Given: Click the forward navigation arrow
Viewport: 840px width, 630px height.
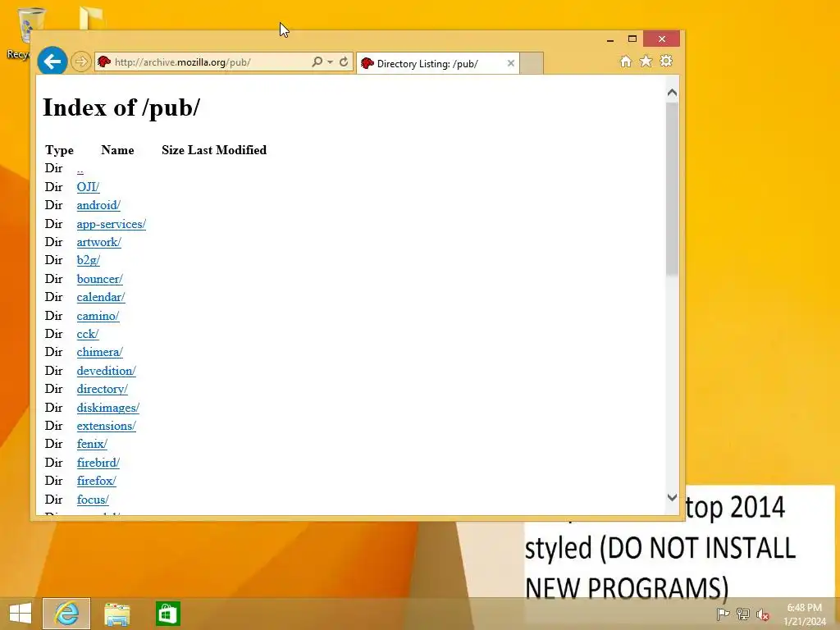Looking at the screenshot, I should pos(81,62).
